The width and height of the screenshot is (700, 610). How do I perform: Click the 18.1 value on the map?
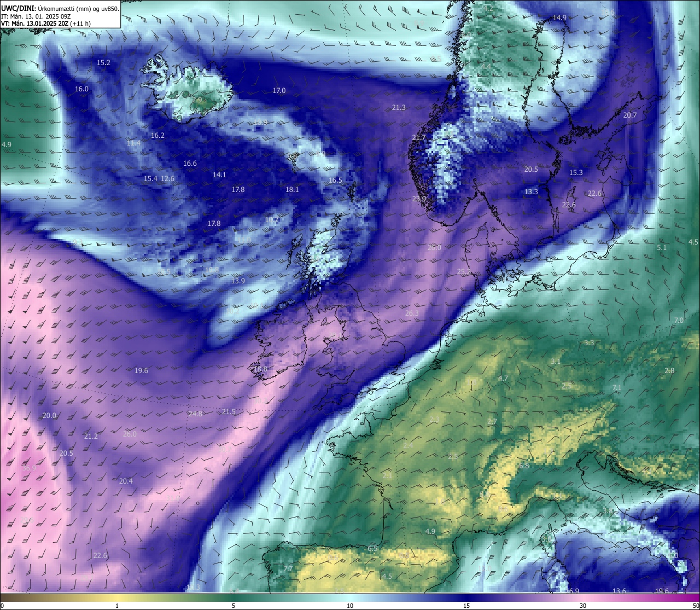pyautogui.click(x=292, y=189)
